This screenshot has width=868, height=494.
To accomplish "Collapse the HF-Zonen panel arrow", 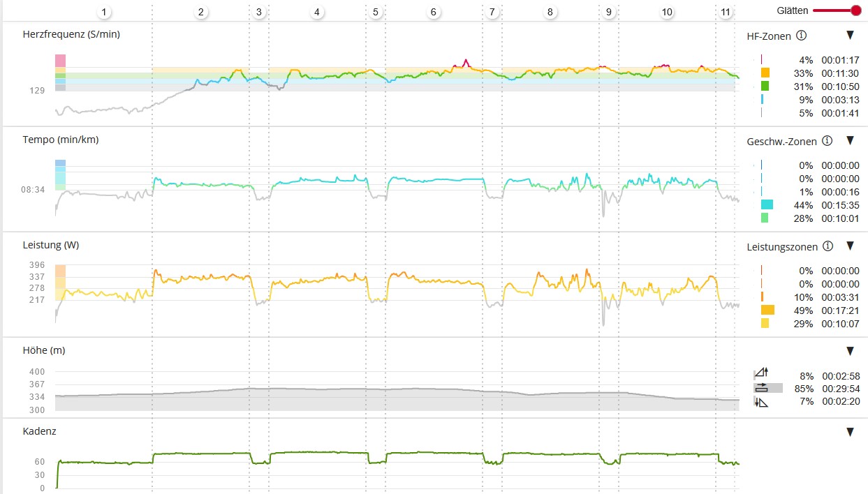I will coord(850,36).
